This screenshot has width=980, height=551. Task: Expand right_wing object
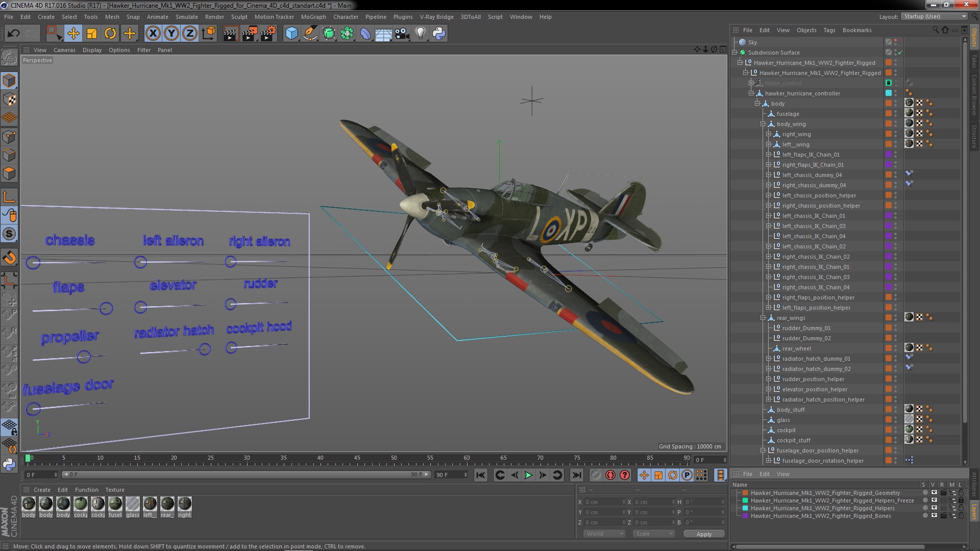click(768, 134)
